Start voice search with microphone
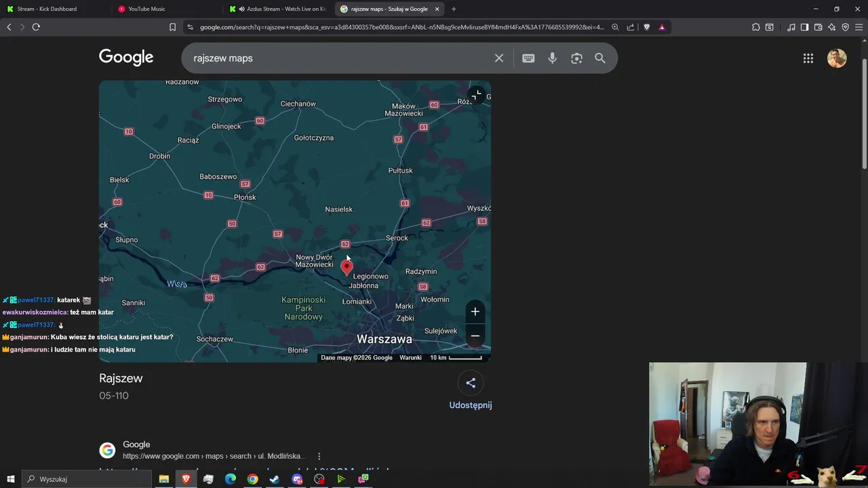This screenshot has height=488, width=868. pos(553,58)
